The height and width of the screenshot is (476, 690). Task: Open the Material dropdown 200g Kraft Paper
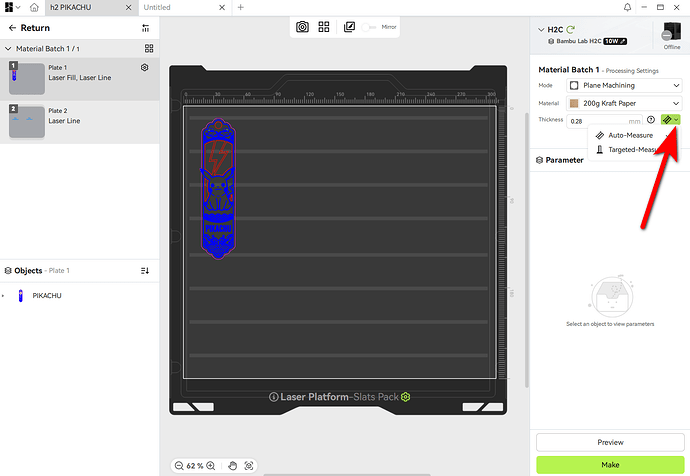click(x=624, y=103)
